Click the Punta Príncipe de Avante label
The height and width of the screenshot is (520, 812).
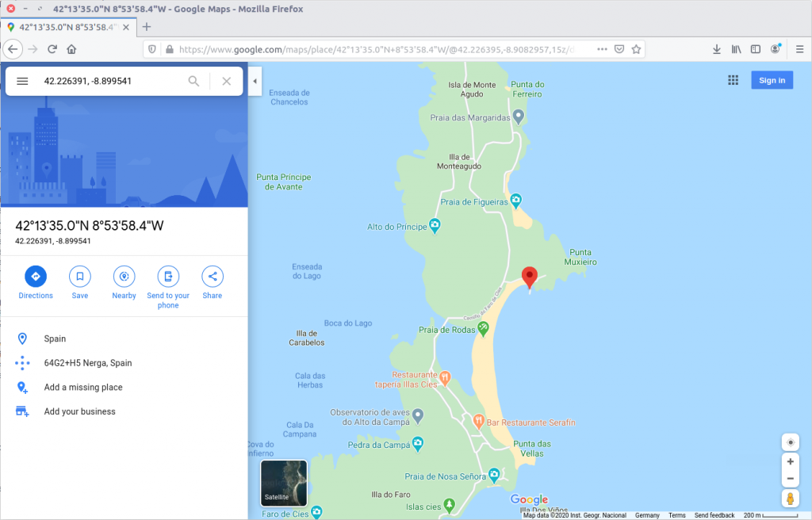coord(284,182)
